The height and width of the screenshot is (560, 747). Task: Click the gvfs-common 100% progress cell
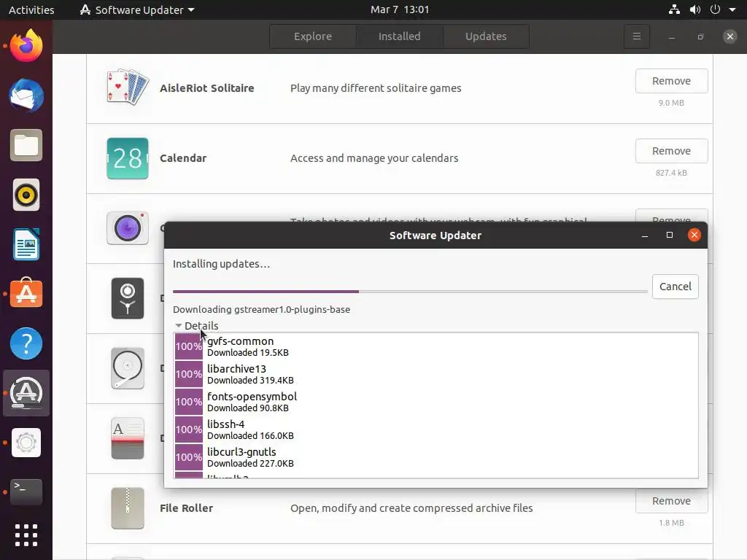(189, 346)
